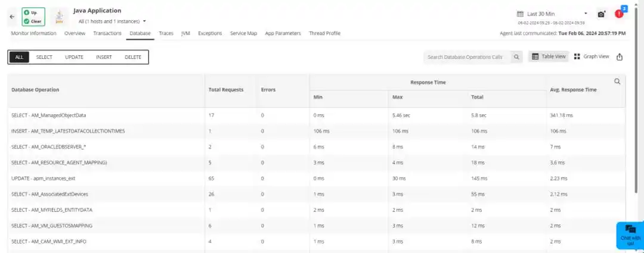Open the Traces tab
This screenshot has width=644, height=253.
coord(166,33)
